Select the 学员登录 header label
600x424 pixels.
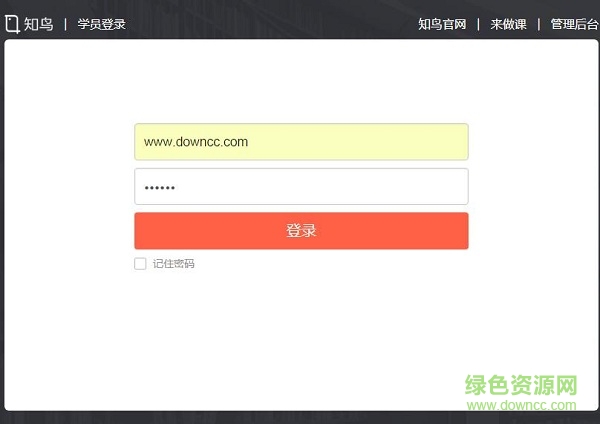coord(102,24)
